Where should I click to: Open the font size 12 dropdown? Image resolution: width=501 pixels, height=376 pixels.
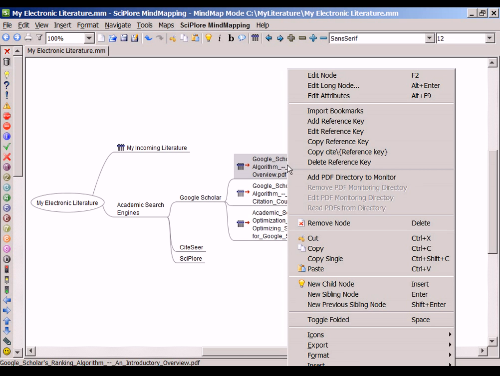(489, 38)
